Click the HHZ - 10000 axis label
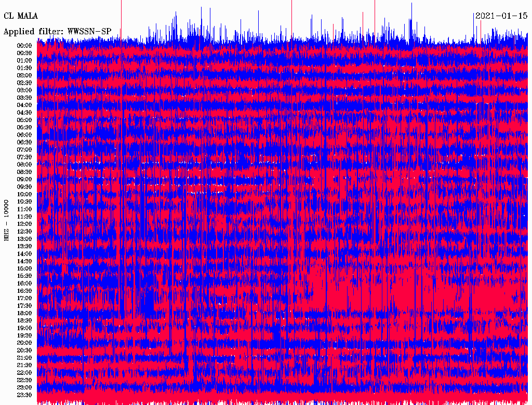The image size is (532, 405). 6,221
